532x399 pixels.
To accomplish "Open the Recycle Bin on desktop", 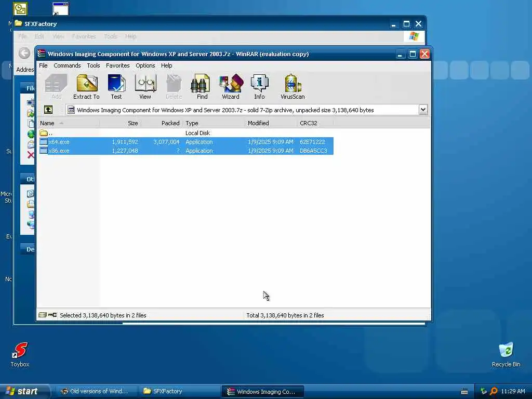I will click(x=506, y=354).
